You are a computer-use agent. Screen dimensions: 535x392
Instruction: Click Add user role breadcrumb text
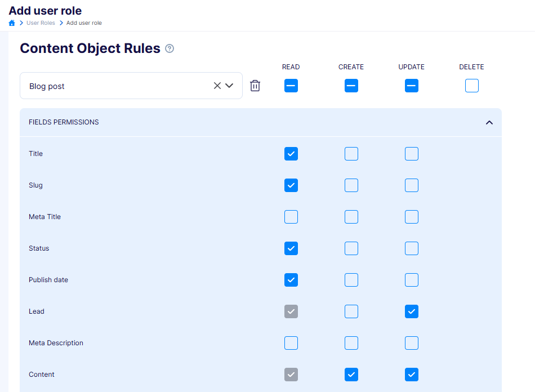(84, 23)
